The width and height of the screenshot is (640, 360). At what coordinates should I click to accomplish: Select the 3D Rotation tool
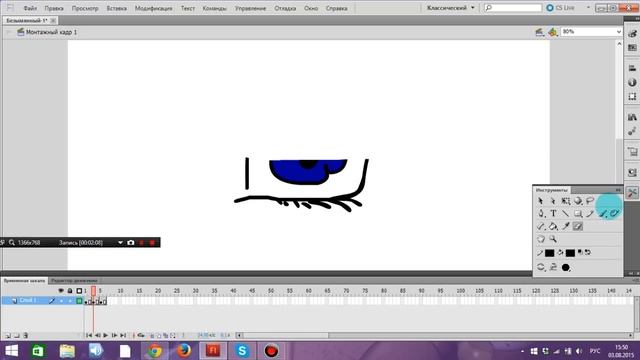578,201
